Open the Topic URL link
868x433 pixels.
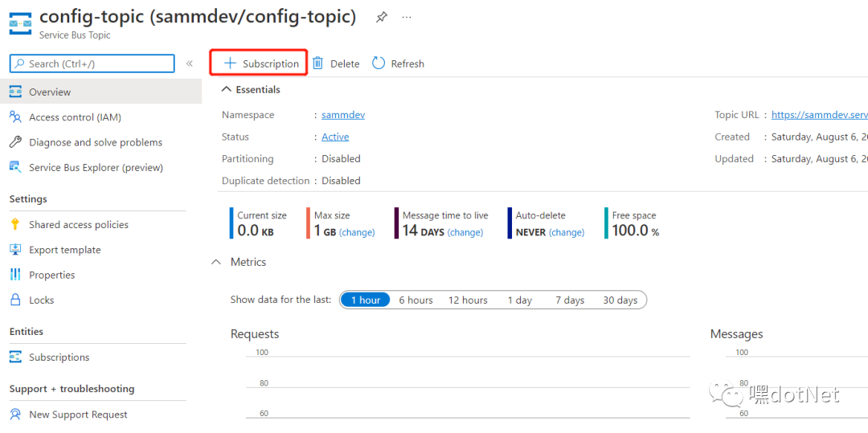click(x=819, y=115)
